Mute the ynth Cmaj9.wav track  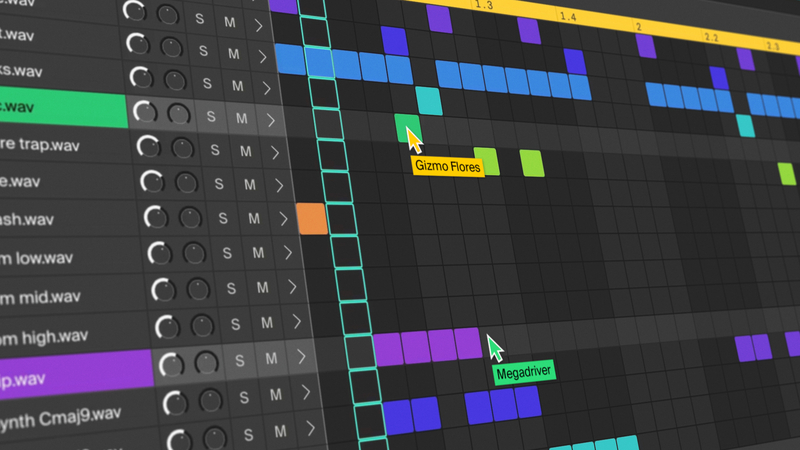(x=276, y=394)
